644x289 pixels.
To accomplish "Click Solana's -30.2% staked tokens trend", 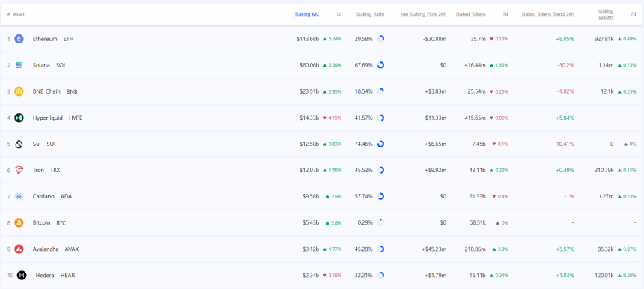I will 565,65.
